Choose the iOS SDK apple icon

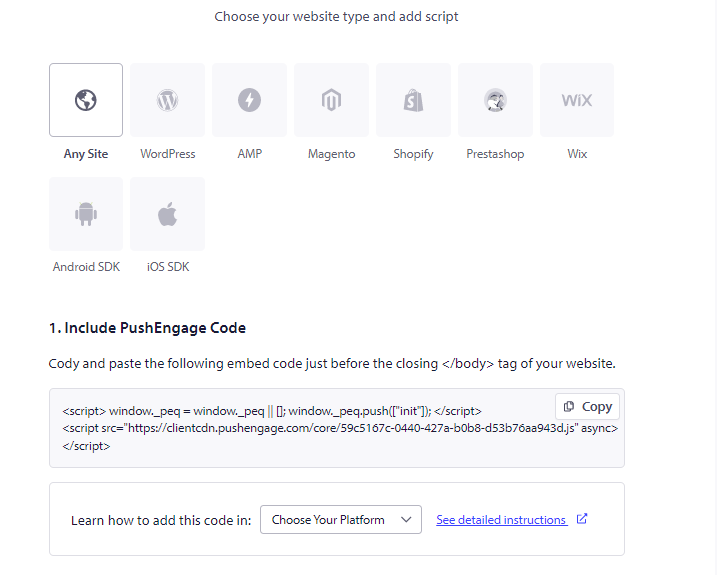[167, 214]
